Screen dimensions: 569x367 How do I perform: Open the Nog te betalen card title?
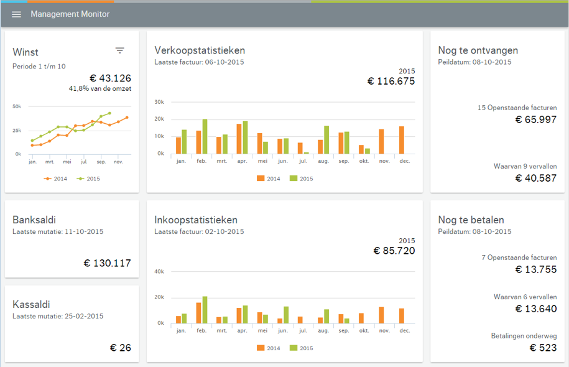(471, 220)
